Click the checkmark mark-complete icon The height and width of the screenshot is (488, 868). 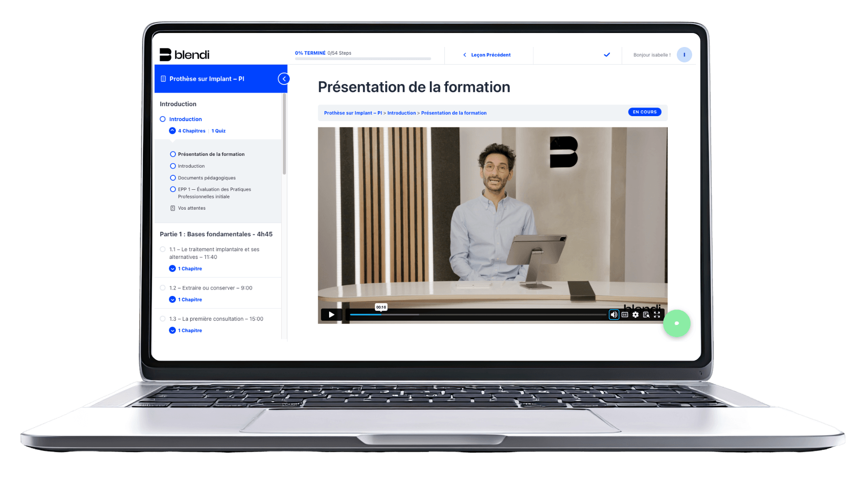pos(607,55)
